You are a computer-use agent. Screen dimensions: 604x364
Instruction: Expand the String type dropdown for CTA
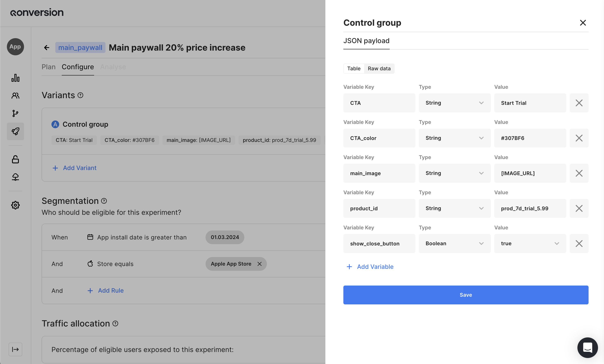pos(454,103)
